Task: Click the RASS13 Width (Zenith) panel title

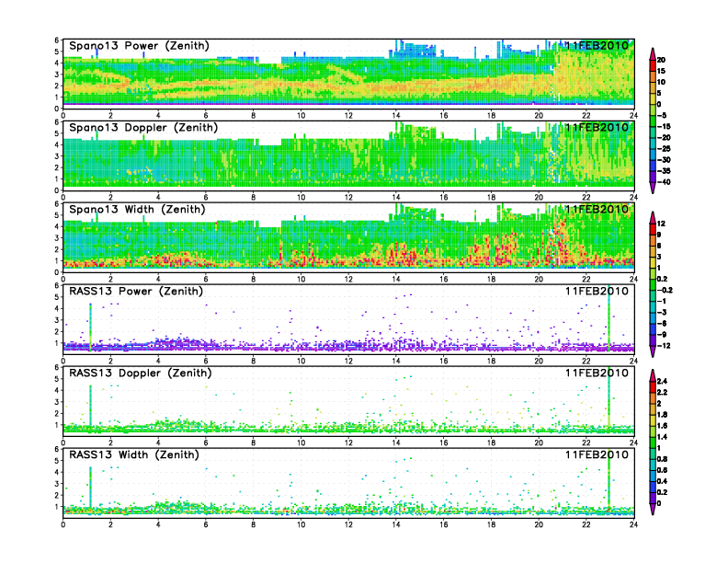Action: pos(133,454)
